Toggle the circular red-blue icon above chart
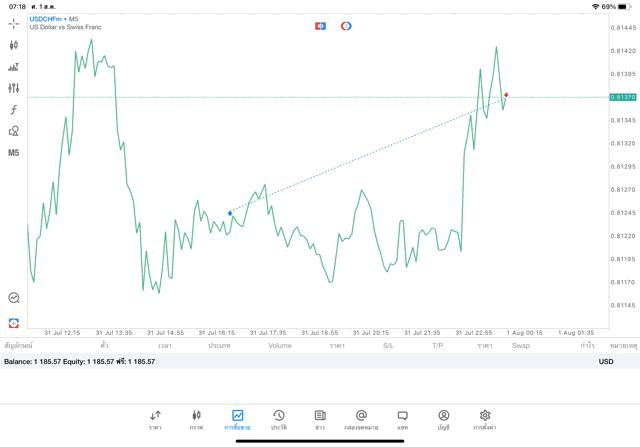640x447 pixels. pos(346,26)
